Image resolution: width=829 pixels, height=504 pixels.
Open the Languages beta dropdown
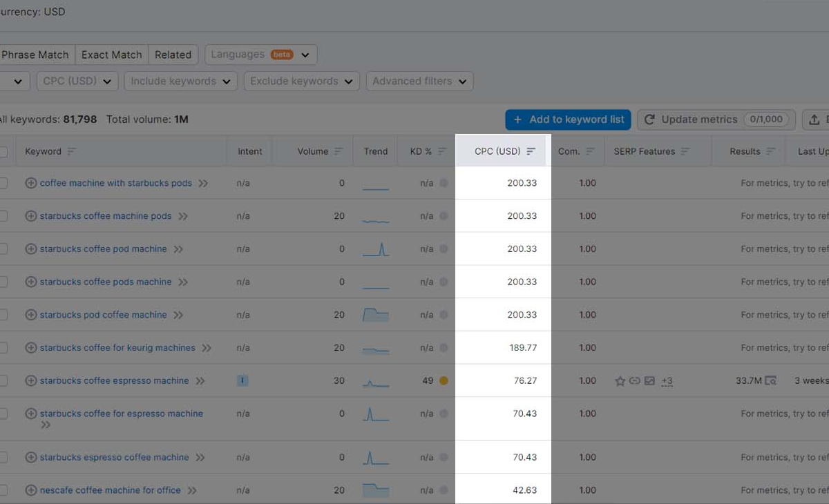261,55
